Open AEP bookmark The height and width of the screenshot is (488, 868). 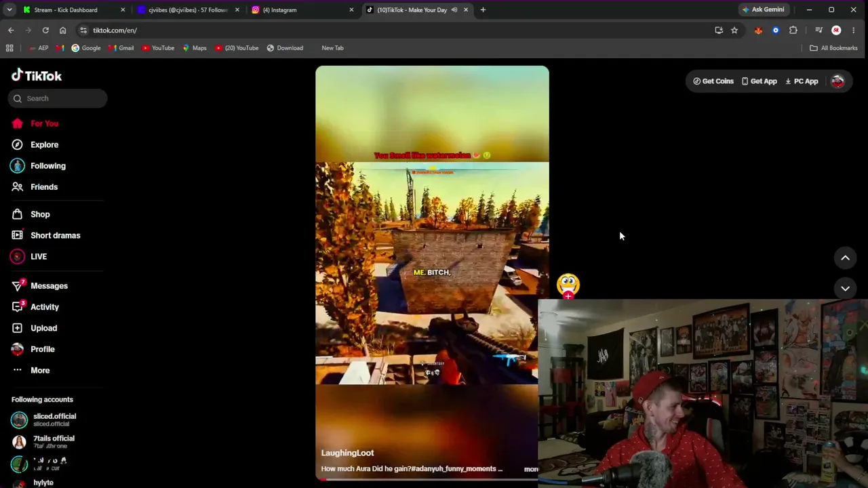39,48
